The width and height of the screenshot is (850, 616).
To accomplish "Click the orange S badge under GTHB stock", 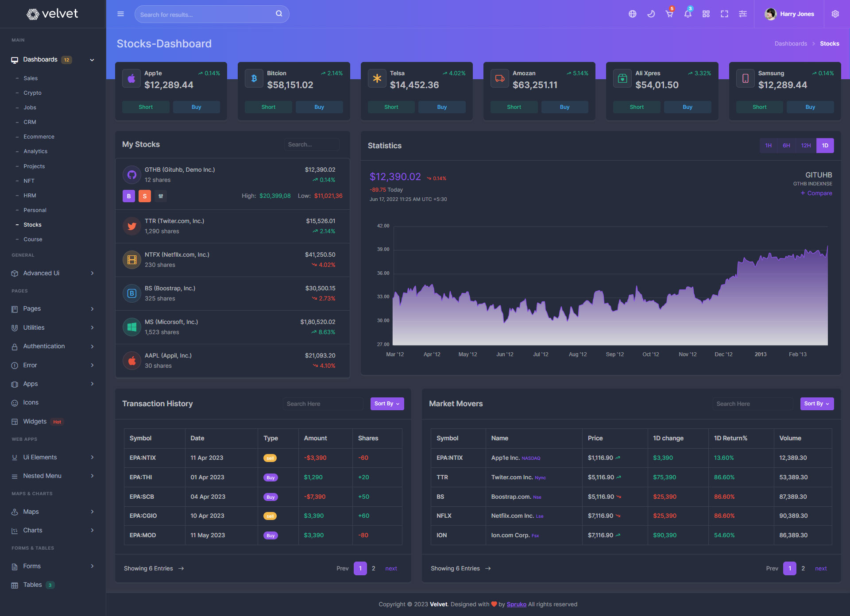I will 145,196.
